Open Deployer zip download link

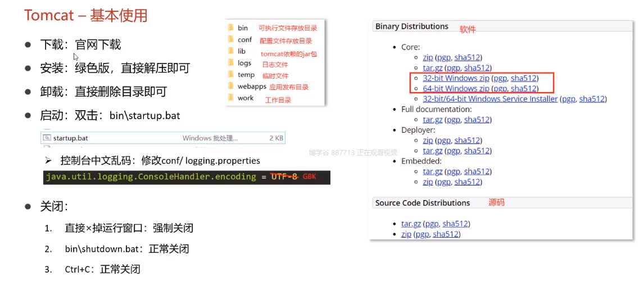[428, 140]
